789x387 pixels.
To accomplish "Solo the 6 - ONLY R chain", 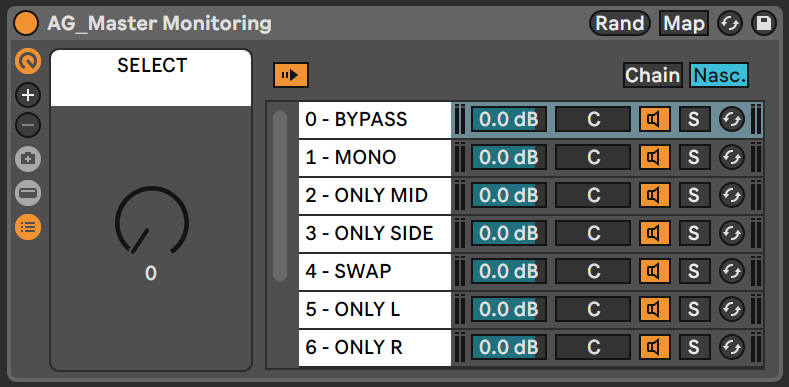I will click(694, 347).
